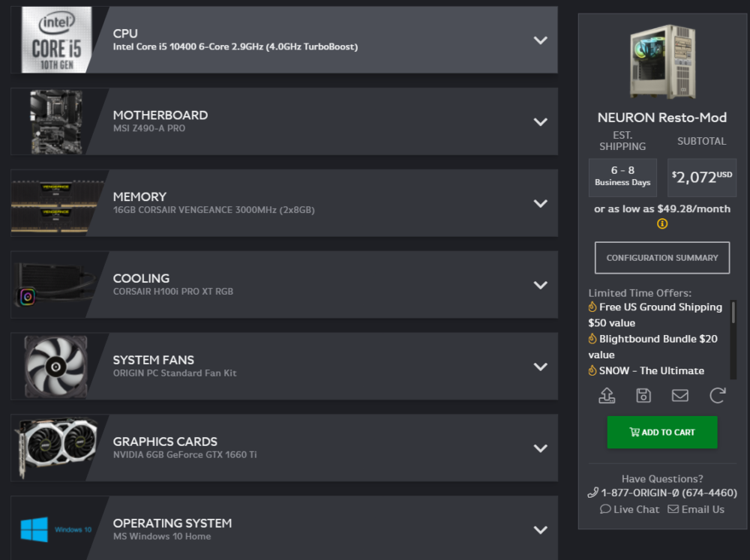Click the SNOW - The Ultimate offer
The image size is (750, 560).
(646, 371)
